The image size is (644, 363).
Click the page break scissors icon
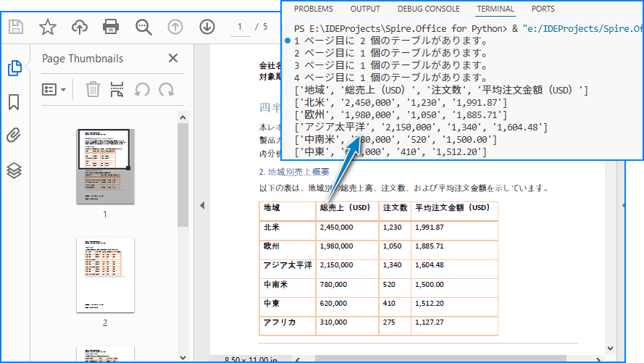pos(117,89)
